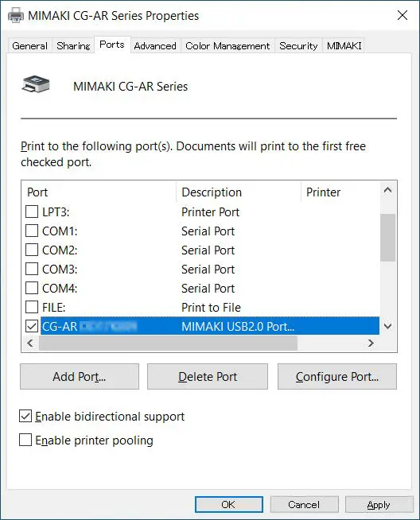
Task: Click the printer icon in the title bar
Action: coord(16,15)
